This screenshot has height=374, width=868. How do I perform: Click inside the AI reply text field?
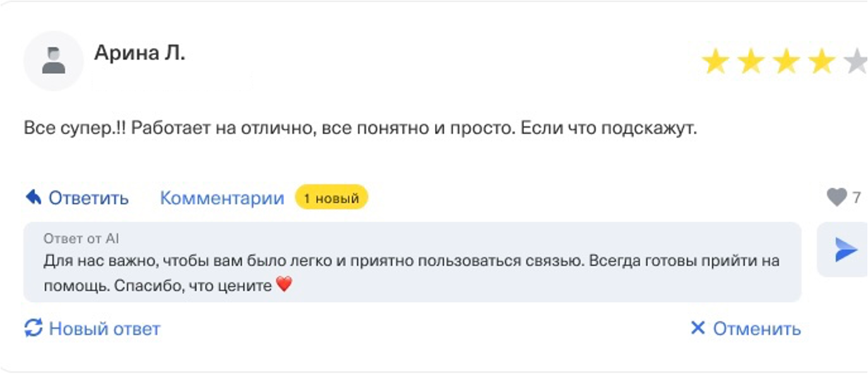click(x=412, y=272)
